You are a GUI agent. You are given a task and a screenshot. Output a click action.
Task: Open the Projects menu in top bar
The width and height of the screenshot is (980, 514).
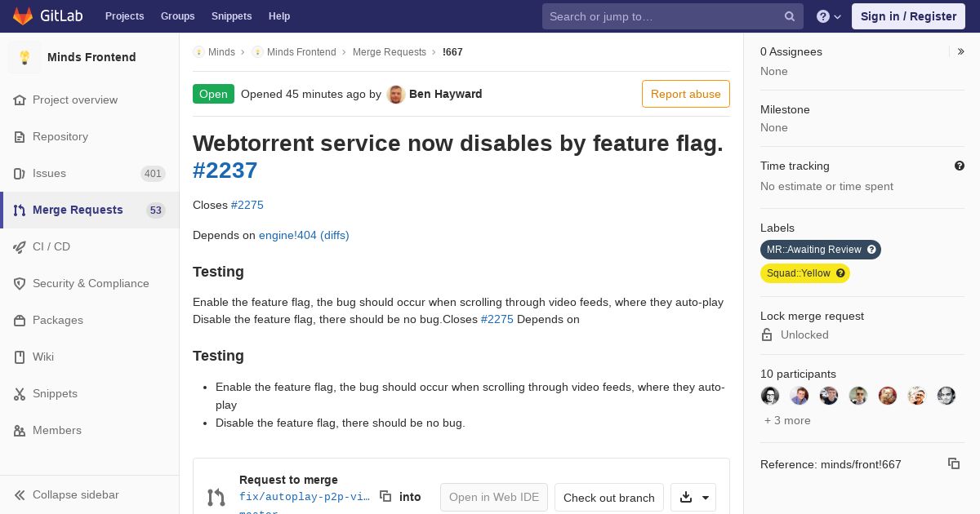click(x=124, y=16)
